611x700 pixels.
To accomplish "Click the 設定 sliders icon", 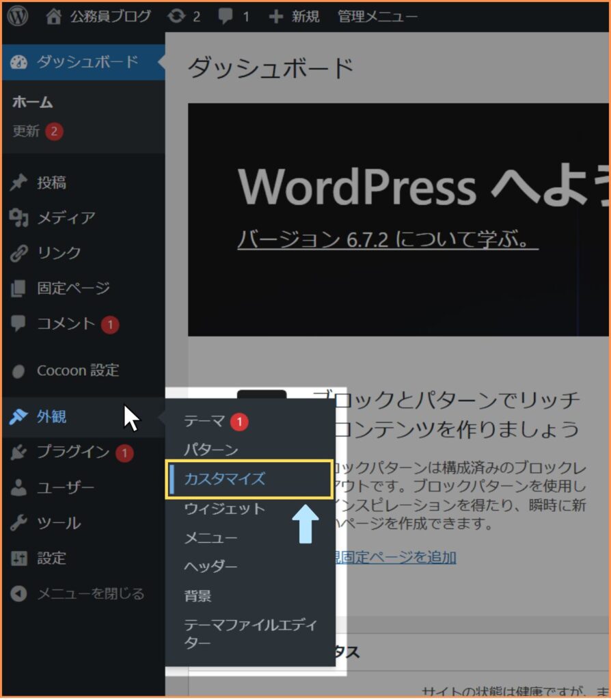I will click(18, 558).
